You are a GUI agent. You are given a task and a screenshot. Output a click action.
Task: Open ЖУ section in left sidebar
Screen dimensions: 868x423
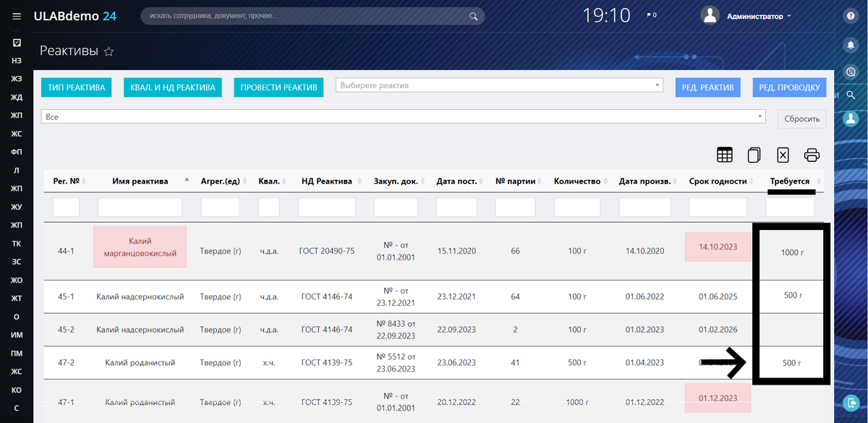(17, 207)
